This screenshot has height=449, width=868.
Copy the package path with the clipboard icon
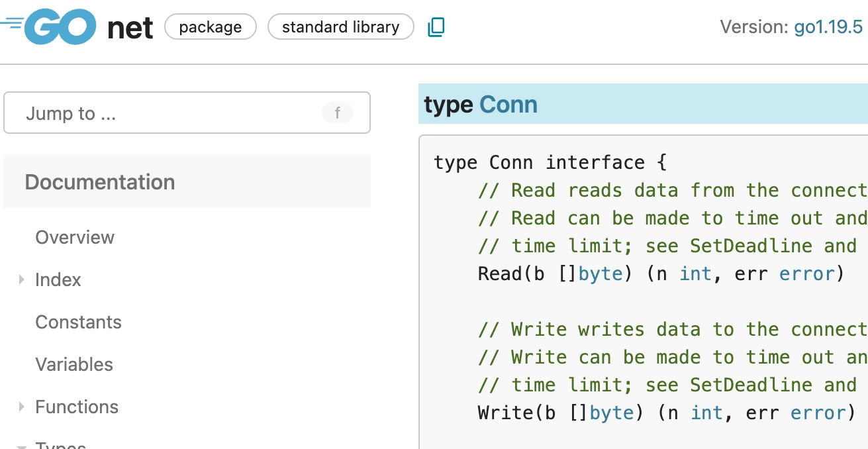point(436,27)
